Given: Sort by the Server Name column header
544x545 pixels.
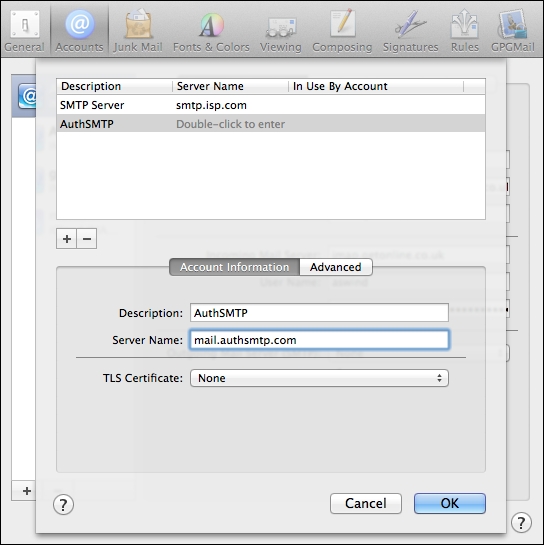Looking at the screenshot, I should pos(231,86).
